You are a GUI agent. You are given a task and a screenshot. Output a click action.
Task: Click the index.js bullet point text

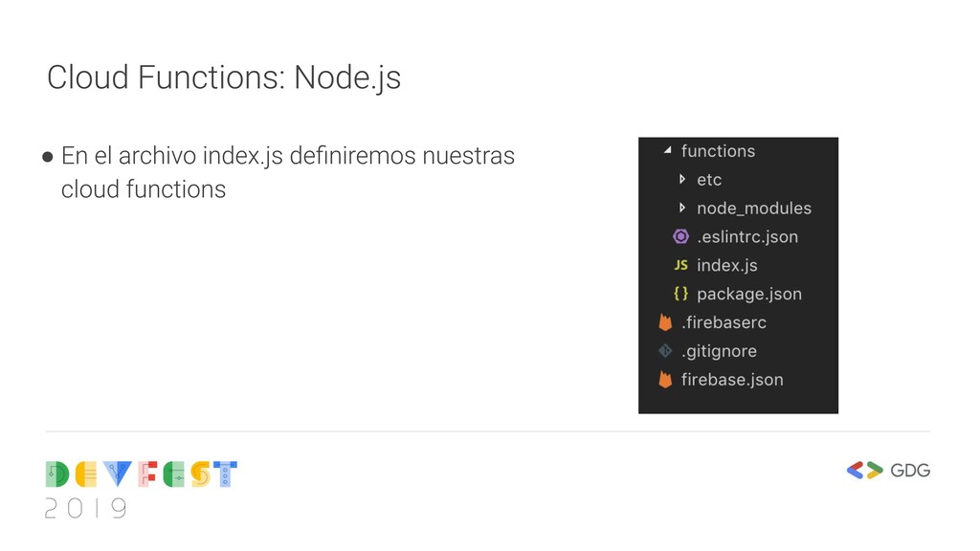[287, 171]
